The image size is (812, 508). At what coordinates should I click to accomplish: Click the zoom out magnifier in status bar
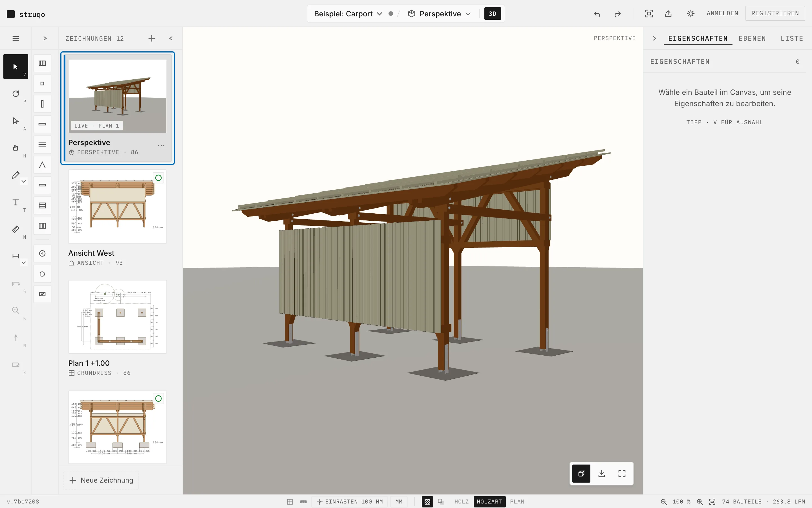[663, 502]
